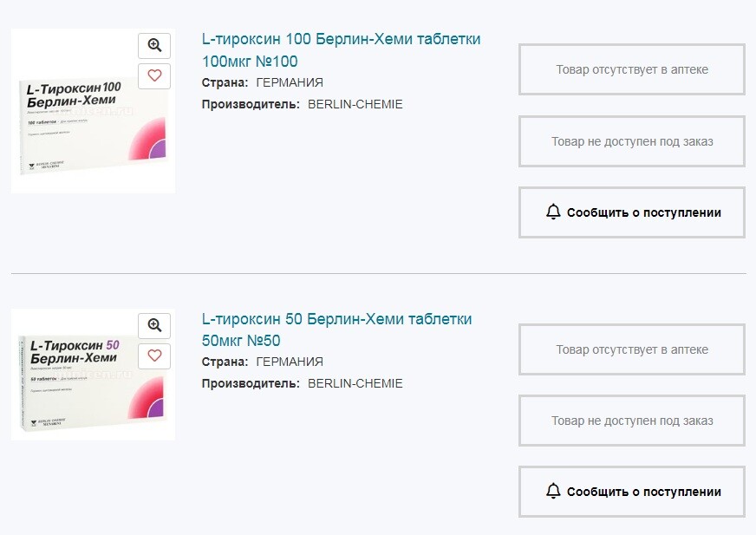Open L-тироксин 100 Берлин-Хеми таблетки 100мкг link
The height and width of the screenshot is (535, 756).
pyautogui.click(x=341, y=50)
